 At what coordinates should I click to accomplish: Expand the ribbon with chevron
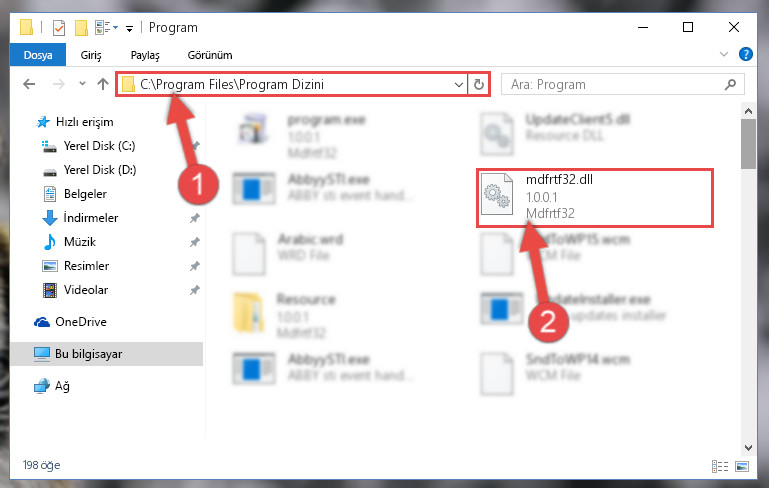(724, 54)
